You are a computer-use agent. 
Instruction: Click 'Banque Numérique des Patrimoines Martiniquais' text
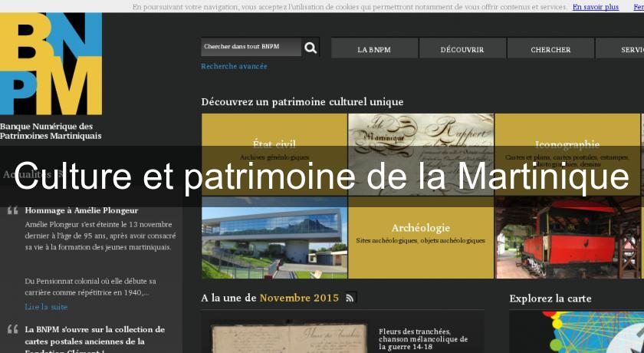pyautogui.click(x=51, y=131)
